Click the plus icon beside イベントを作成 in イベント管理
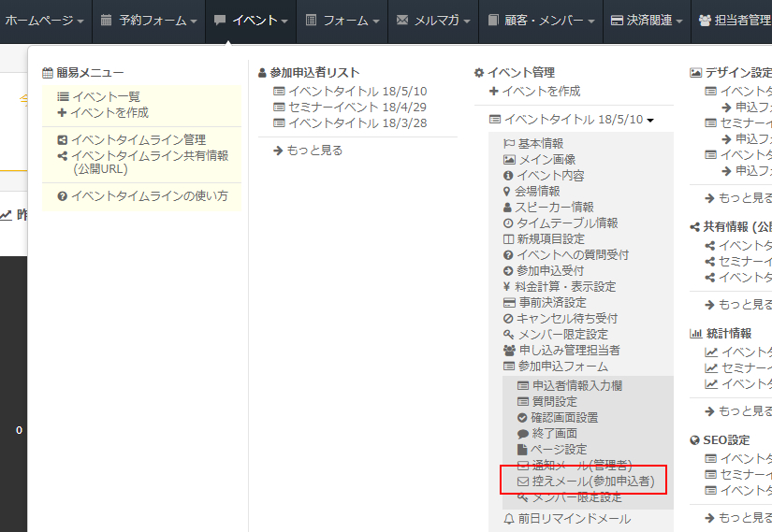This screenshot has width=772, height=532. pos(493,92)
